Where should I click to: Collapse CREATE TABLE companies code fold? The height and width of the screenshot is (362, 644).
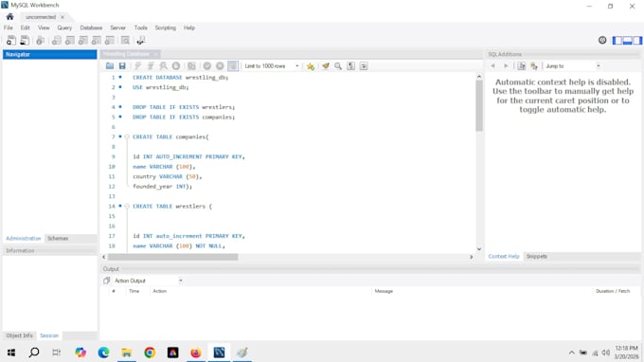tap(127, 136)
